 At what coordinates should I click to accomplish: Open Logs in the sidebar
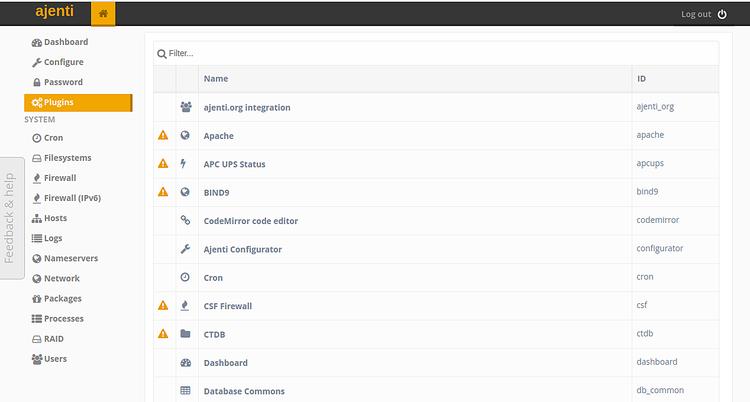point(47,238)
